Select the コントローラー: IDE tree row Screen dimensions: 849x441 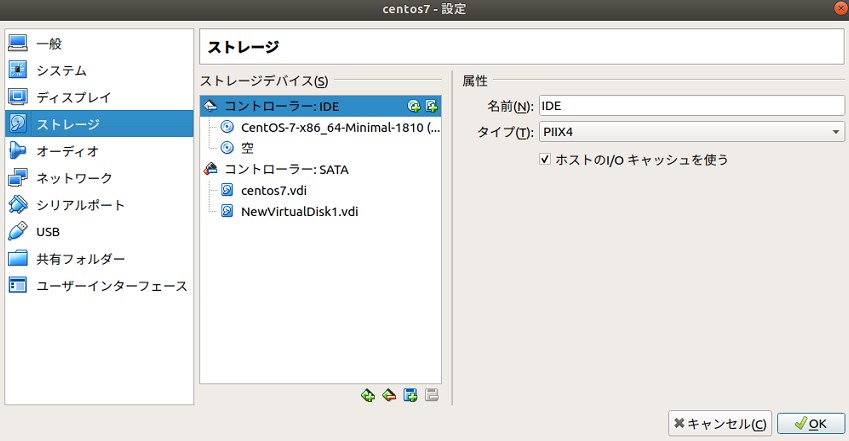click(321, 106)
